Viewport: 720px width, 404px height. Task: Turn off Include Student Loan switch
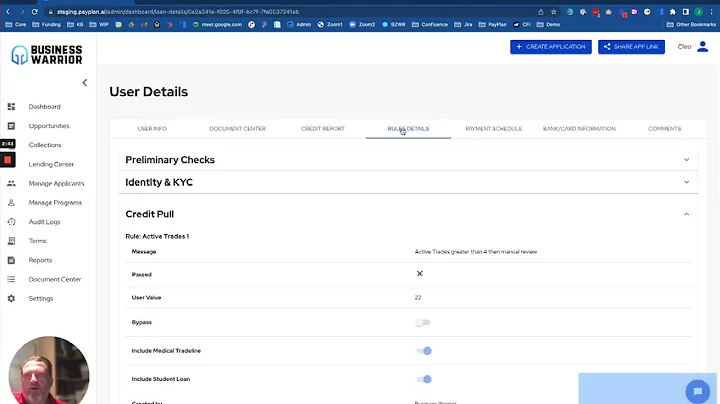point(424,379)
